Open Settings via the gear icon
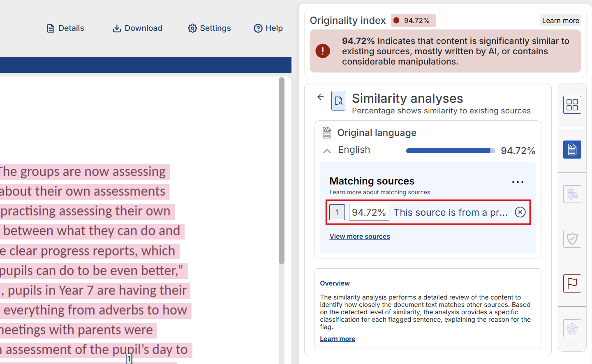 coord(192,28)
